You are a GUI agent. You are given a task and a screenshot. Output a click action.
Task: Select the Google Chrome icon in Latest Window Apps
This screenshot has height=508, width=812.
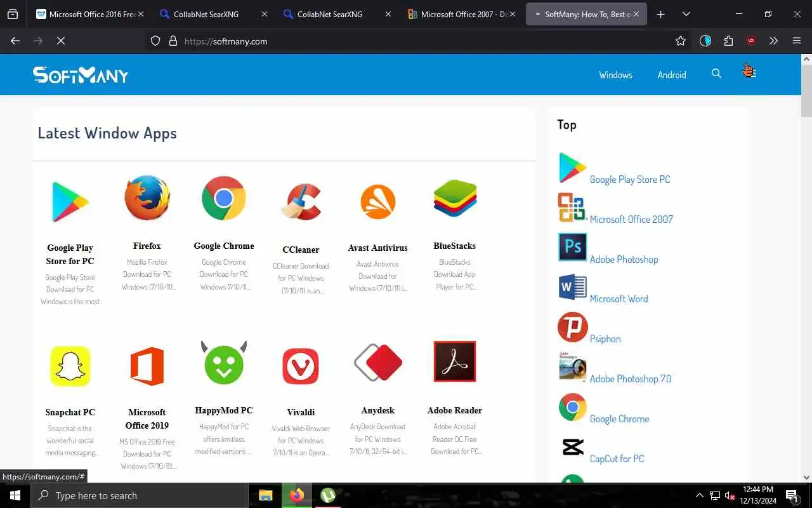(x=224, y=198)
